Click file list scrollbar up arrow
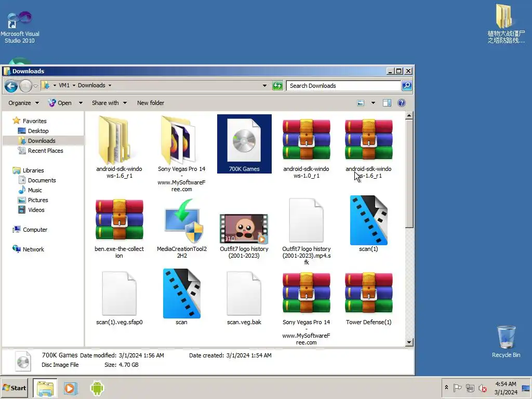The width and height of the screenshot is (532, 399). coord(409,116)
